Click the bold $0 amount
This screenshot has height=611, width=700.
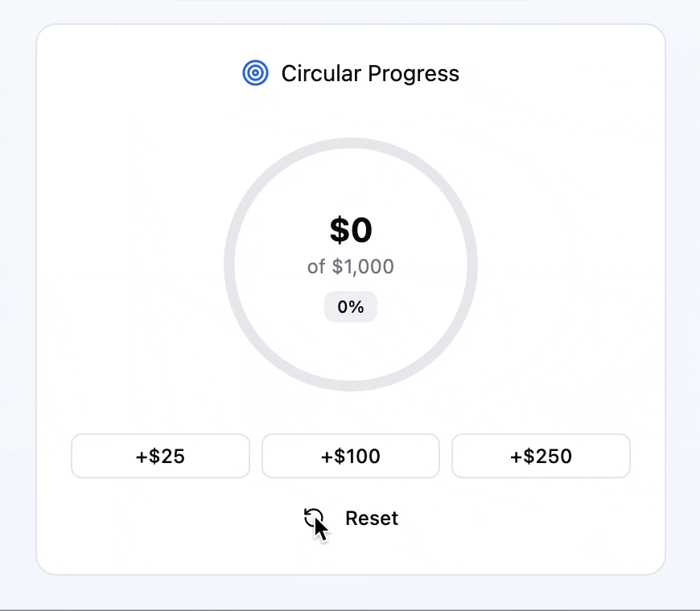(351, 230)
